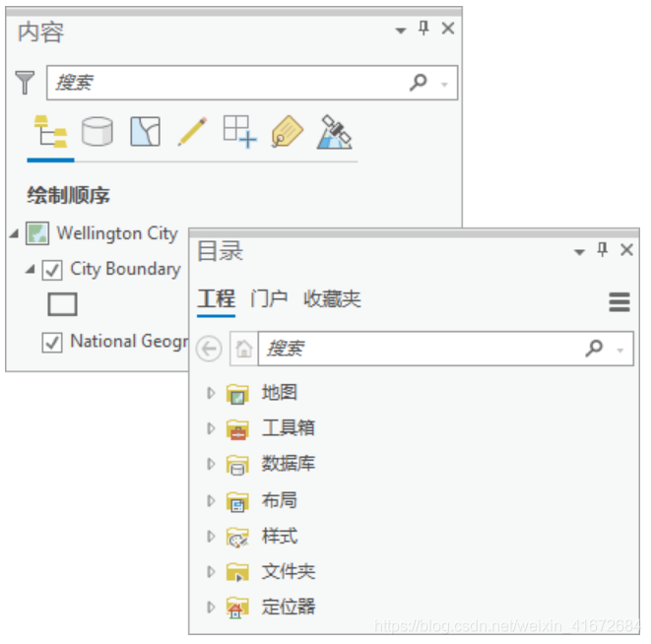Select List By Perspective Imagery satellite icon
The height and width of the screenshot is (644, 651).
[335, 132]
